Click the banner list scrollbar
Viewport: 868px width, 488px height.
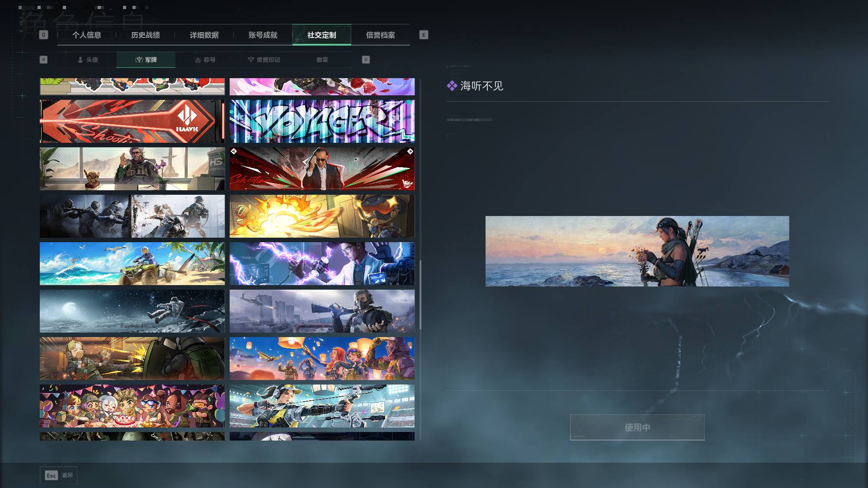pyautogui.click(x=420, y=295)
